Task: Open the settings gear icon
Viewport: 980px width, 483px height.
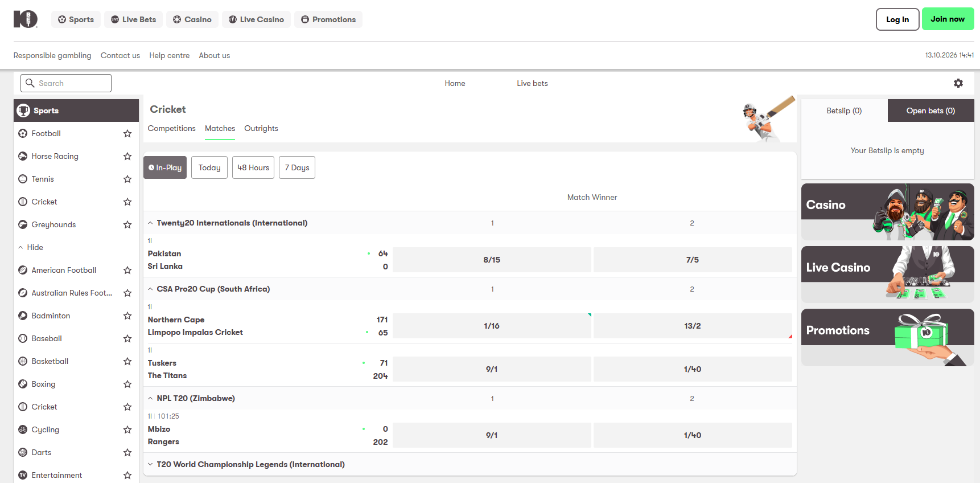Action: tap(958, 83)
